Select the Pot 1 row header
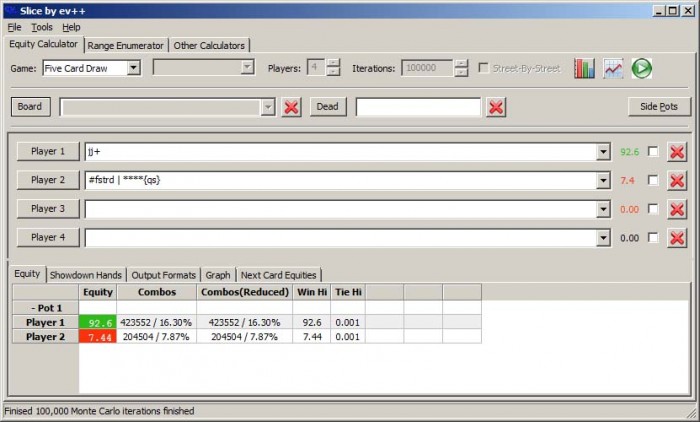 (46, 308)
